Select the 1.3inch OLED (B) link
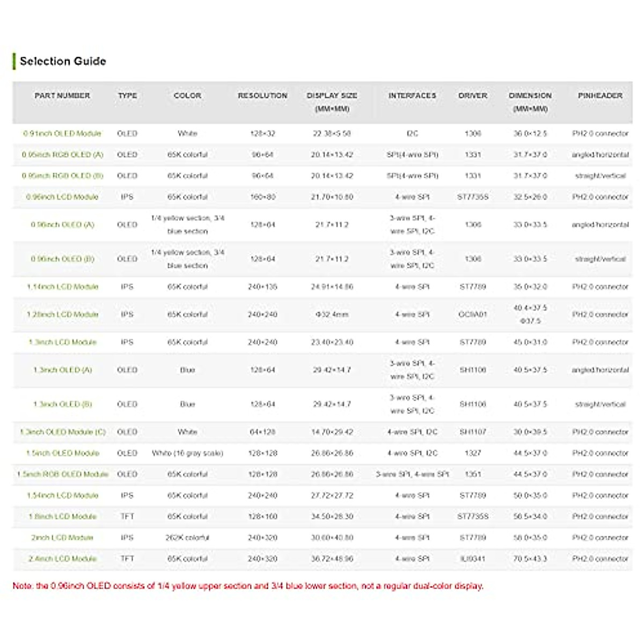644x644 pixels. 62,404
